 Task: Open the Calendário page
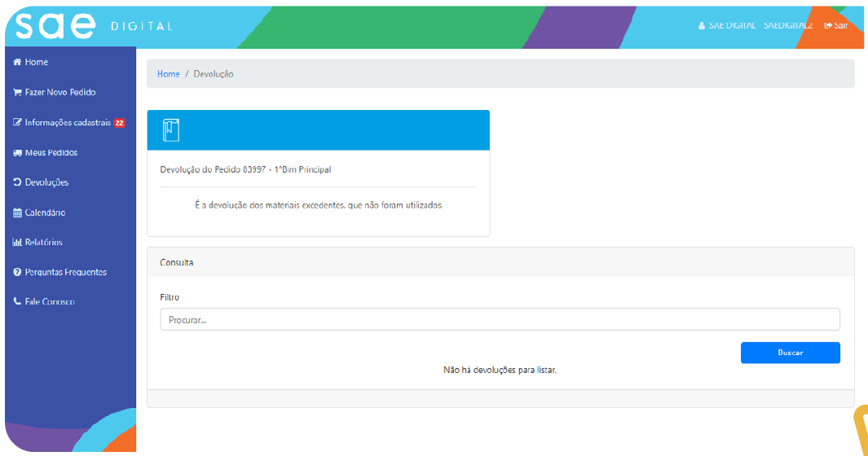[45, 213]
